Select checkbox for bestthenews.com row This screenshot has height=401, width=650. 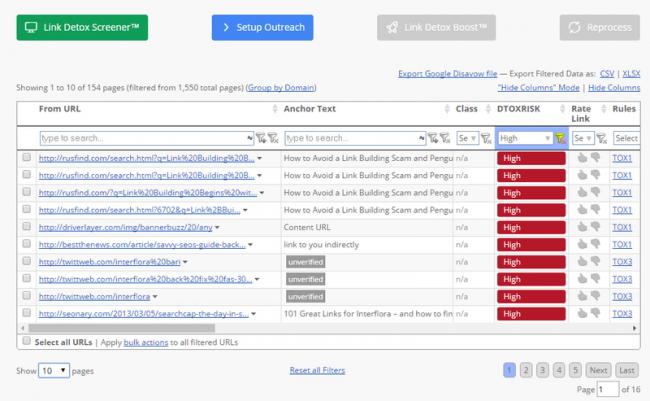click(x=27, y=244)
